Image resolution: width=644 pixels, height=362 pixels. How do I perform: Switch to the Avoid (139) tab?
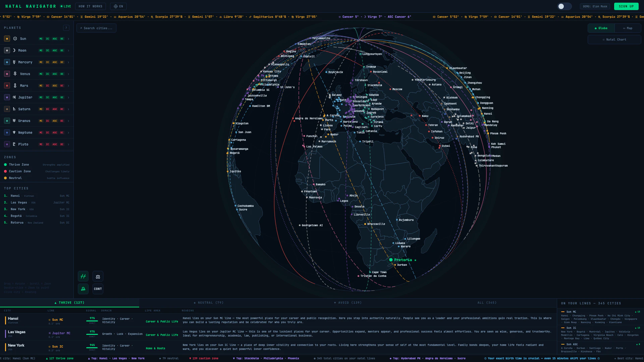pyautogui.click(x=348, y=303)
